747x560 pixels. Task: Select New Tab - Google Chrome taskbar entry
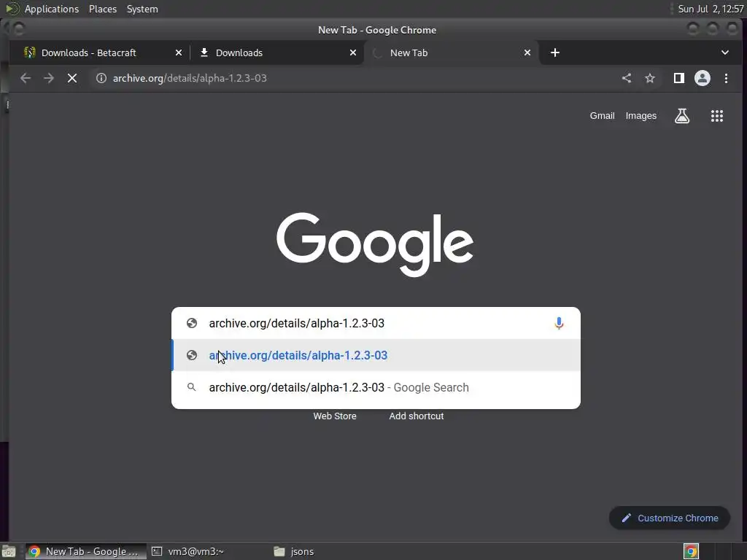86,551
